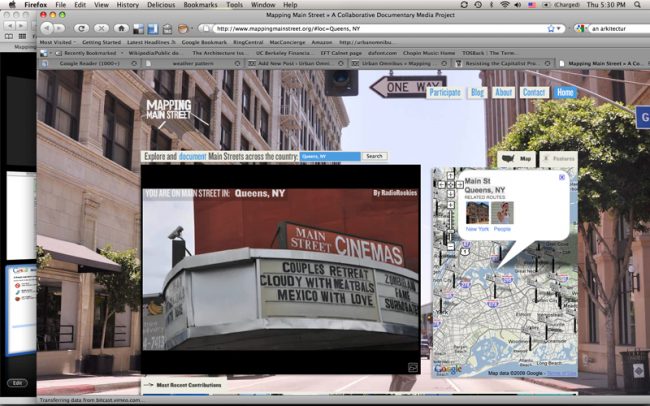Click the Queens, NY location search field

[x=330, y=156]
